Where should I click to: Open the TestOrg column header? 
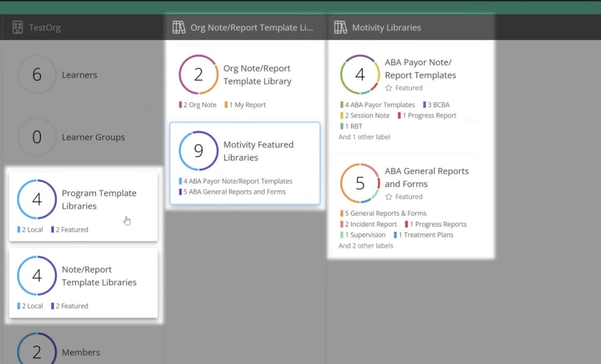click(82, 27)
